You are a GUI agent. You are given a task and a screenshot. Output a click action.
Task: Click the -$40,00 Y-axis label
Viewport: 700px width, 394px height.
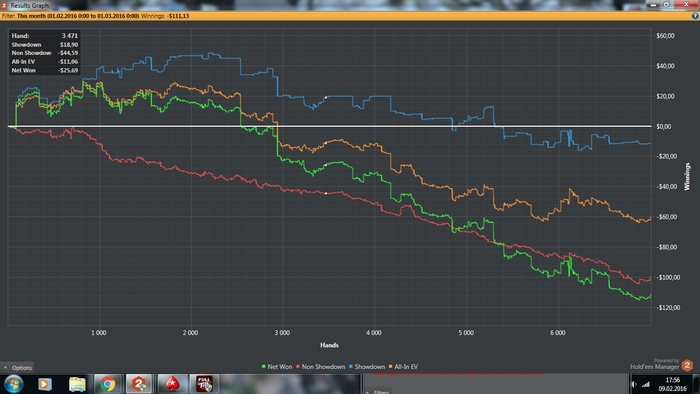pyautogui.click(x=666, y=187)
